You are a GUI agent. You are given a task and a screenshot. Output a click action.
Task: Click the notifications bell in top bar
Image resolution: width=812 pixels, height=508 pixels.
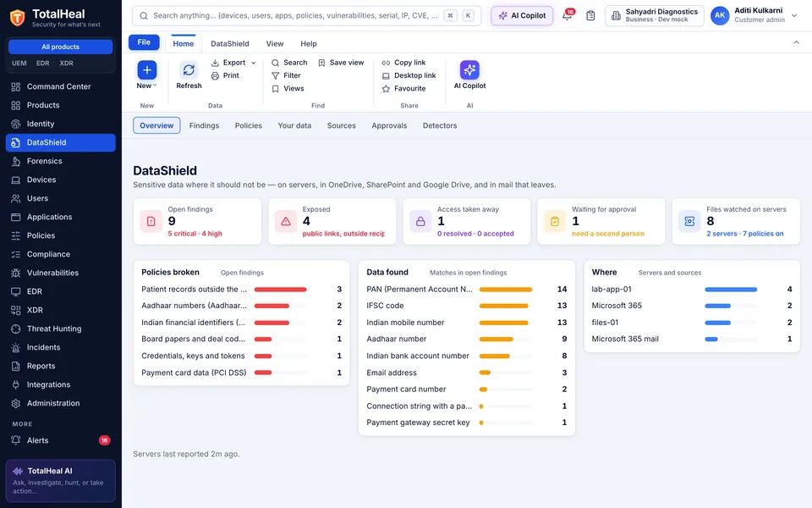[x=568, y=15]
